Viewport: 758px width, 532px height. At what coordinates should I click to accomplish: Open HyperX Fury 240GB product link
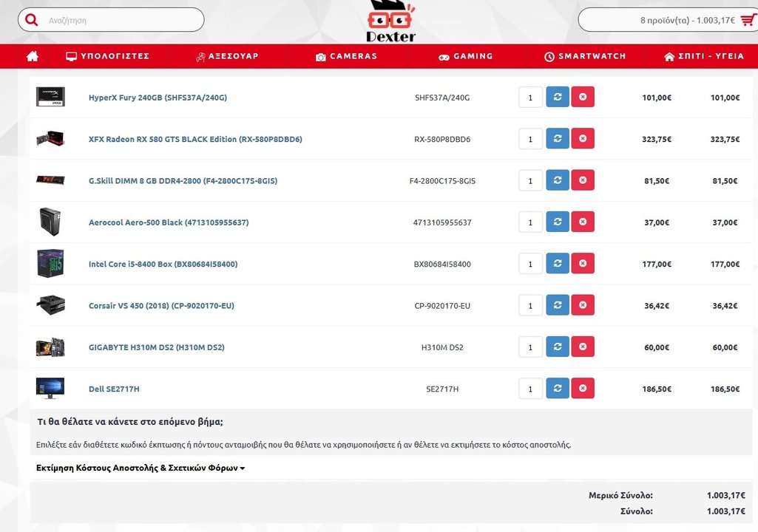(158, 98)
